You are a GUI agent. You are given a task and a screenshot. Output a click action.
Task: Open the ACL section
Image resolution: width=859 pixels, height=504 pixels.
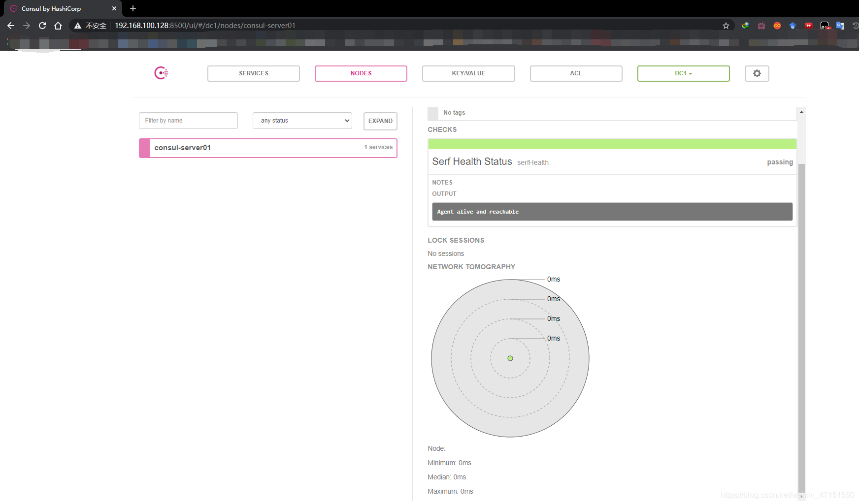[576, 73]
